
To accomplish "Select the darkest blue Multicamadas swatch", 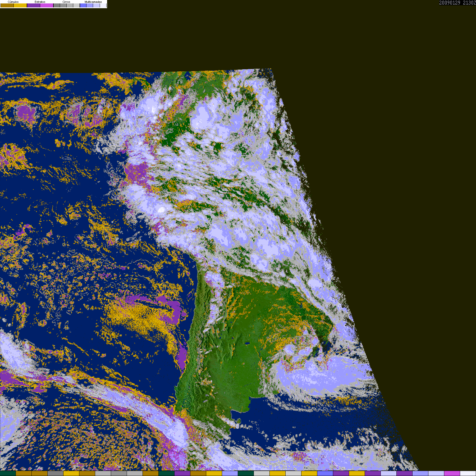I will pyautogui.click(x=83, y=5).
